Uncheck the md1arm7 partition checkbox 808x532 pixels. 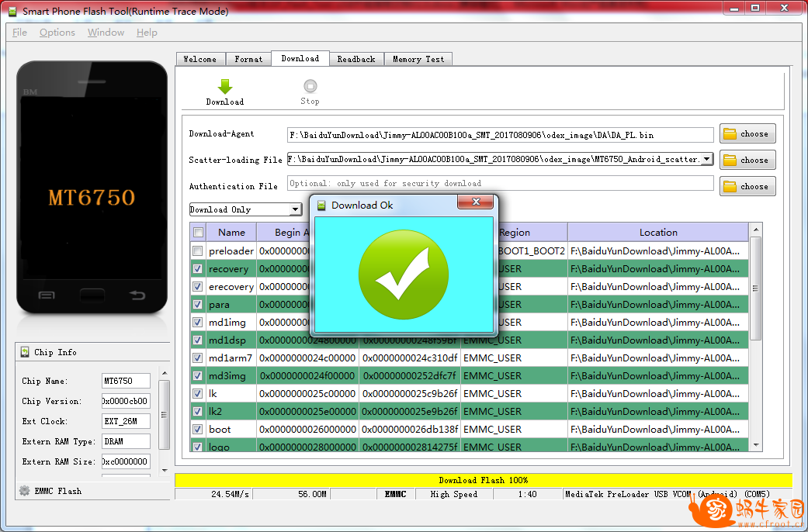[x=197, y=358]
